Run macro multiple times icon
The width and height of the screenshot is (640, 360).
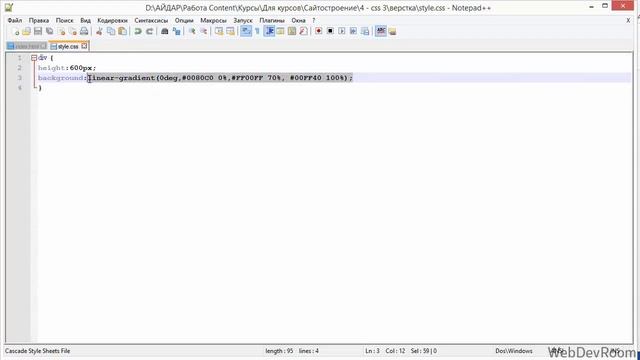pos(353,31)
